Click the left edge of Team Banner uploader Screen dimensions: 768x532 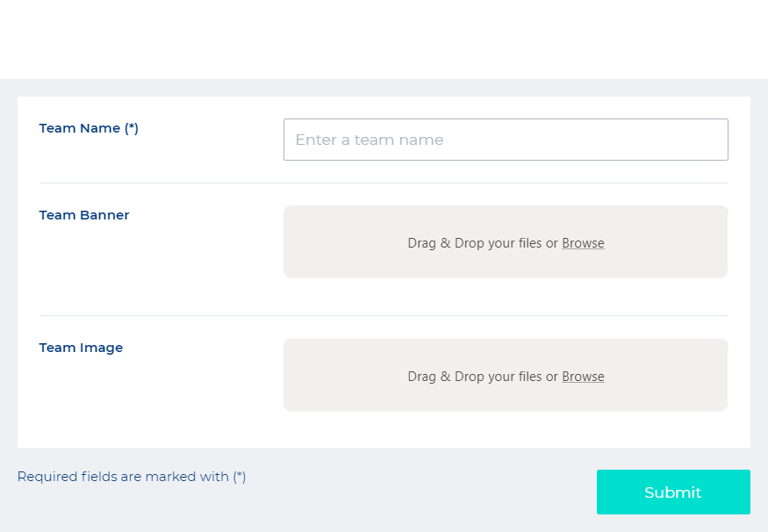click(290, 242)
